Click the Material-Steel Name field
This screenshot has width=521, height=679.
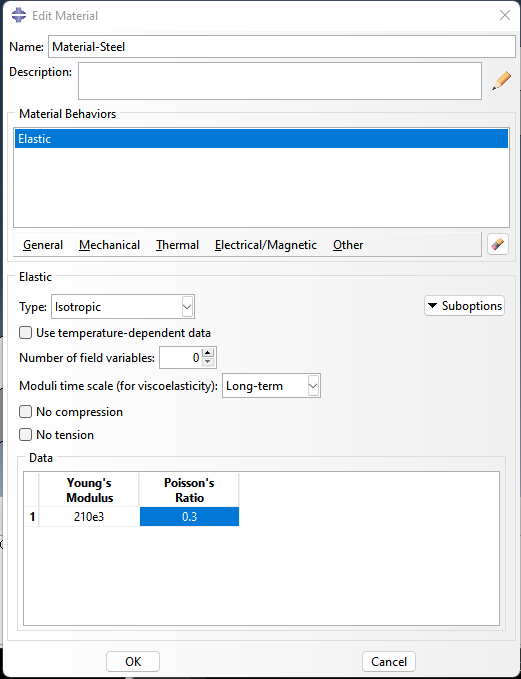click(282, 46)
